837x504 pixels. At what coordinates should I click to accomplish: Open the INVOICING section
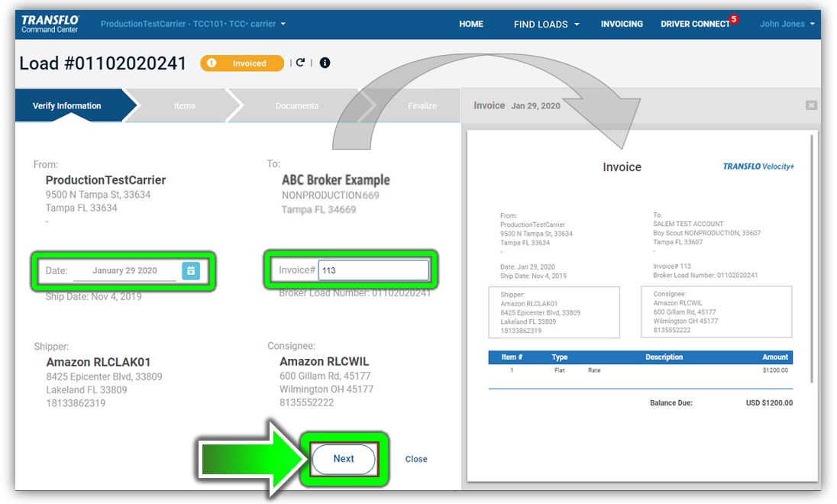(x=622, y=24)
